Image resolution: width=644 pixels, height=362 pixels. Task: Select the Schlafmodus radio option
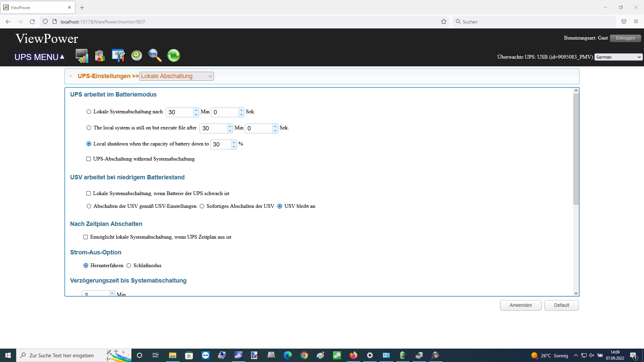click(x=129, y=265)
